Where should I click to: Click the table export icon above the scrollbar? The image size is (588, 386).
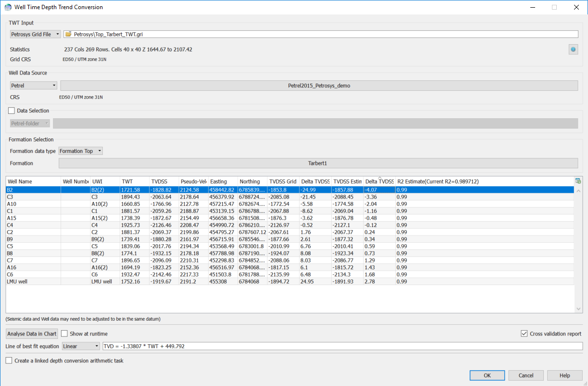pos(577,181)
